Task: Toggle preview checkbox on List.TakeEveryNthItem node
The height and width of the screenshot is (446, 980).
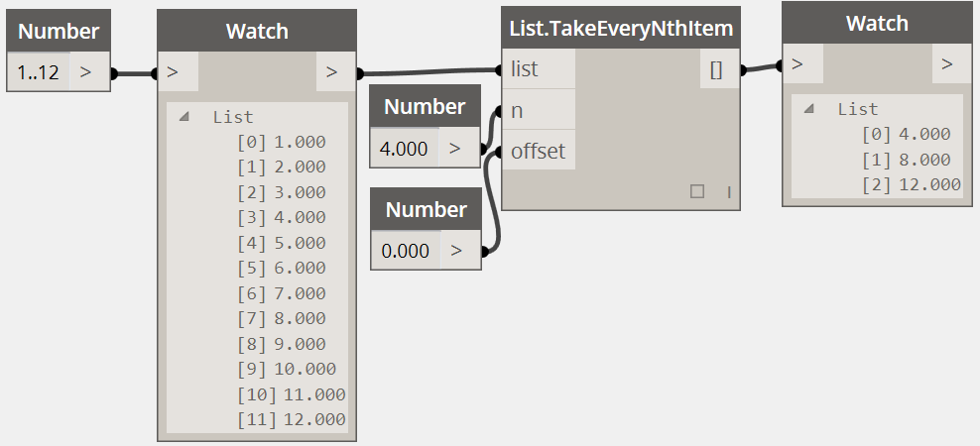Action: (697, 192)
